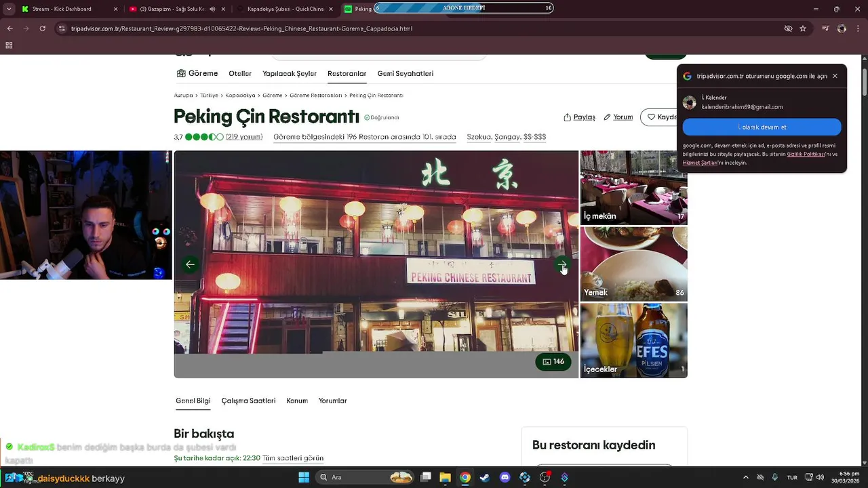Open Chrome three-dot menu
Image resolution: width=868 pixels, height=488 pixels.
(859, 28)
